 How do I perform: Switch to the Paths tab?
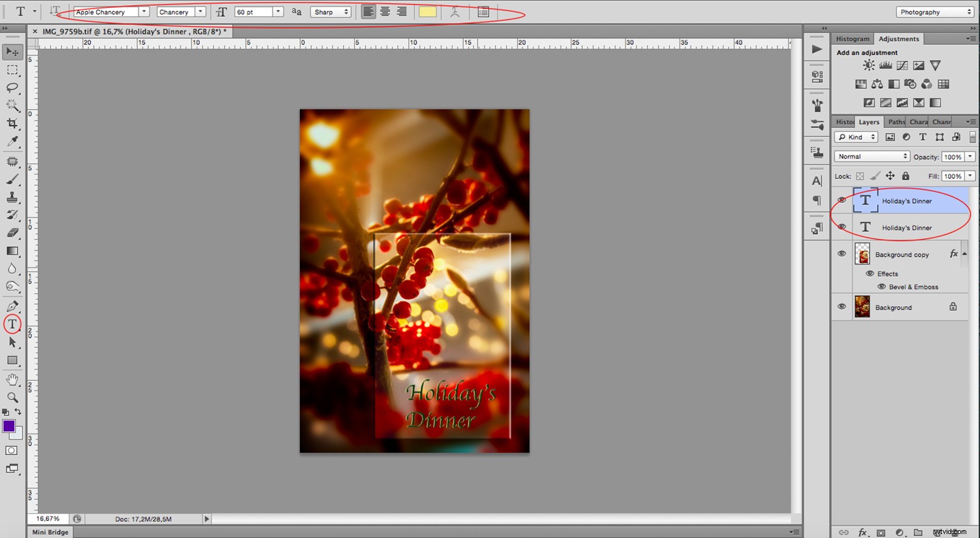click(x=896, y=121)
